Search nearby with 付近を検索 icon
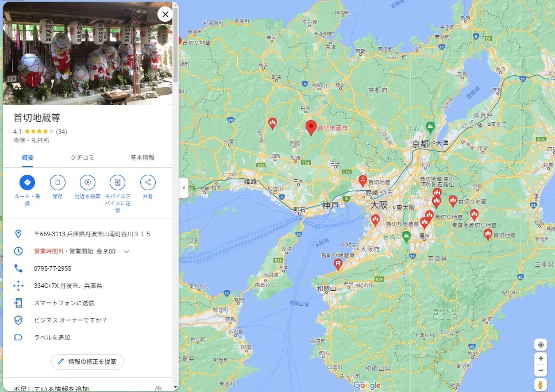This screenshot has height=392, width=555. click(87, 182)
